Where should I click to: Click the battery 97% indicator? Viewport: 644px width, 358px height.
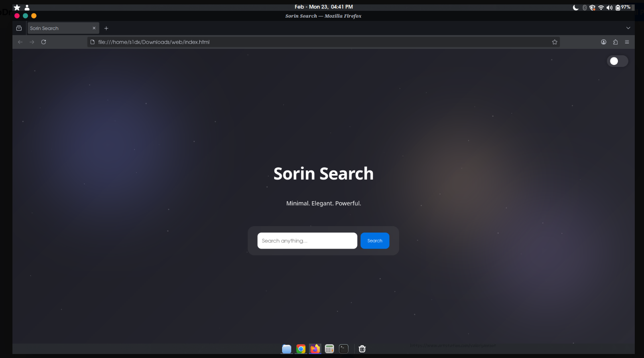point(623,8)
